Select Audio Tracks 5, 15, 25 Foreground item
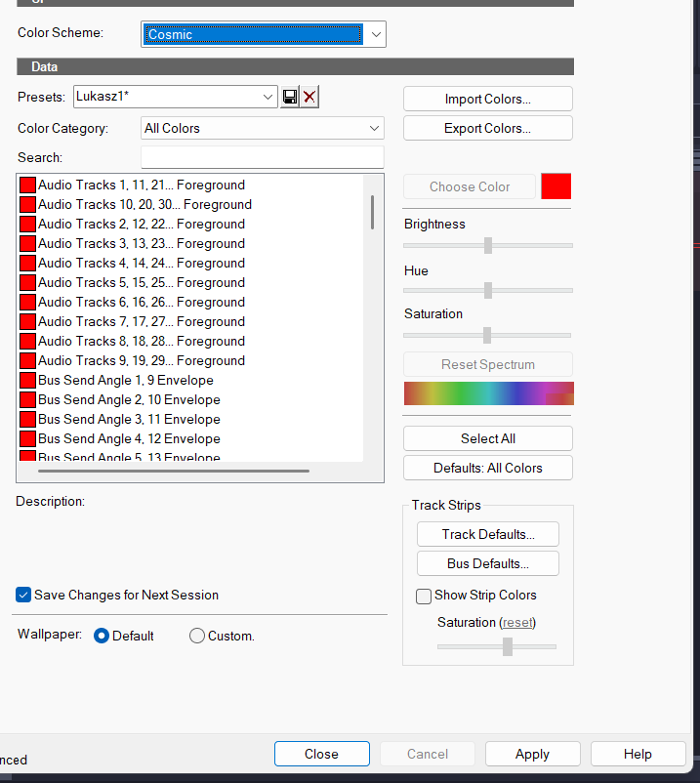This screenshot has width=700, height=783. [x=142, y=282]
